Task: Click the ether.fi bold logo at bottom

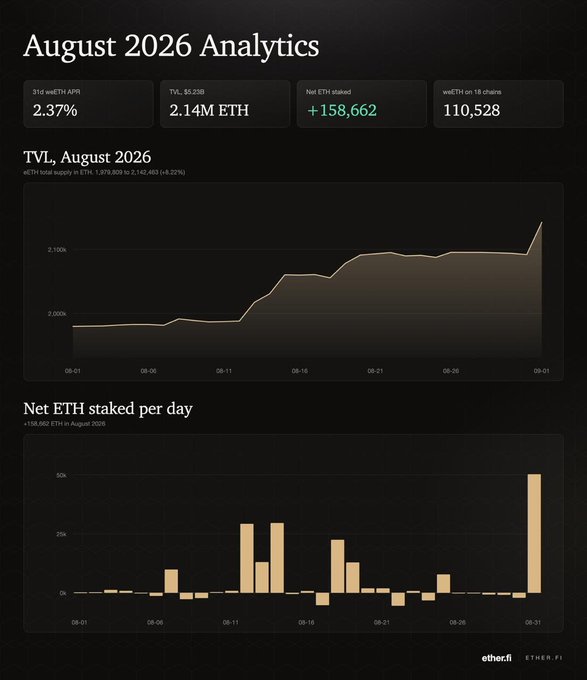Action: pos(496,658)
